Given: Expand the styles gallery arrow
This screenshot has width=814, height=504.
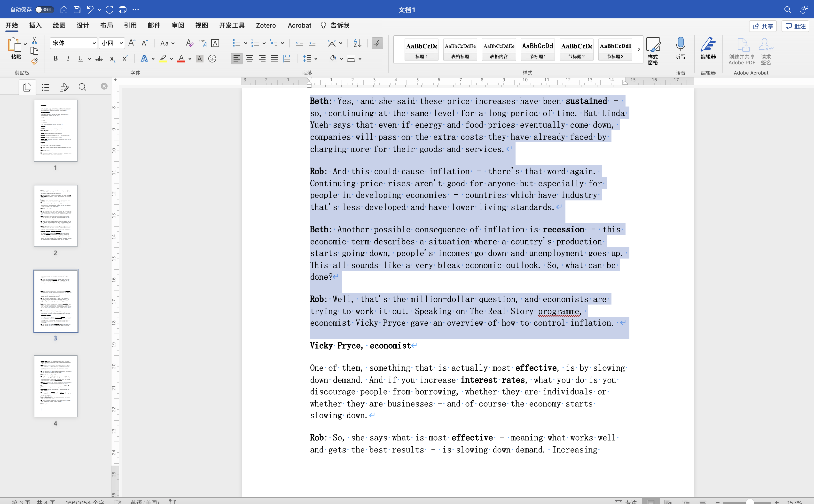Looking at the screenshot, I should (639, 49).
